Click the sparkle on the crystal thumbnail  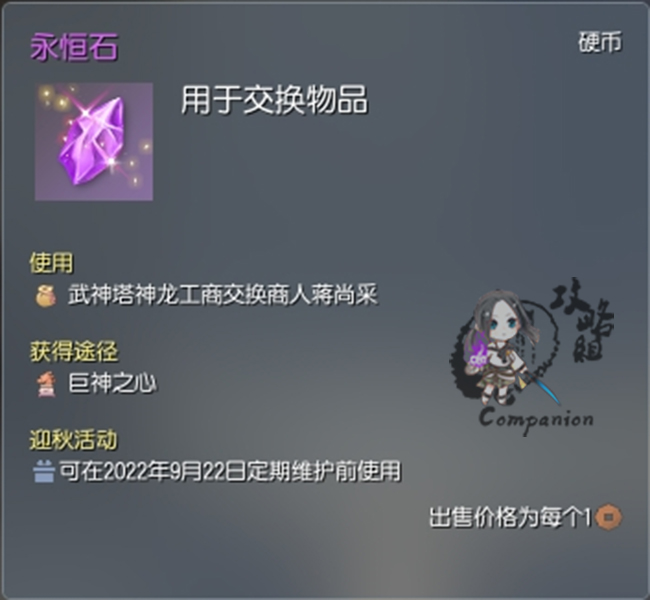pyautogui.click(x=86, y=112)
